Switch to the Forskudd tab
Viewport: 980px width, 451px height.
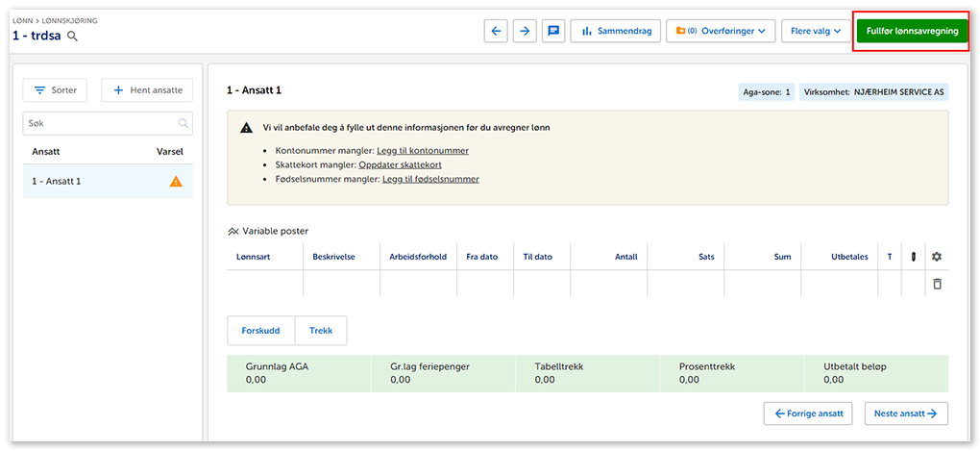(260, 330)
